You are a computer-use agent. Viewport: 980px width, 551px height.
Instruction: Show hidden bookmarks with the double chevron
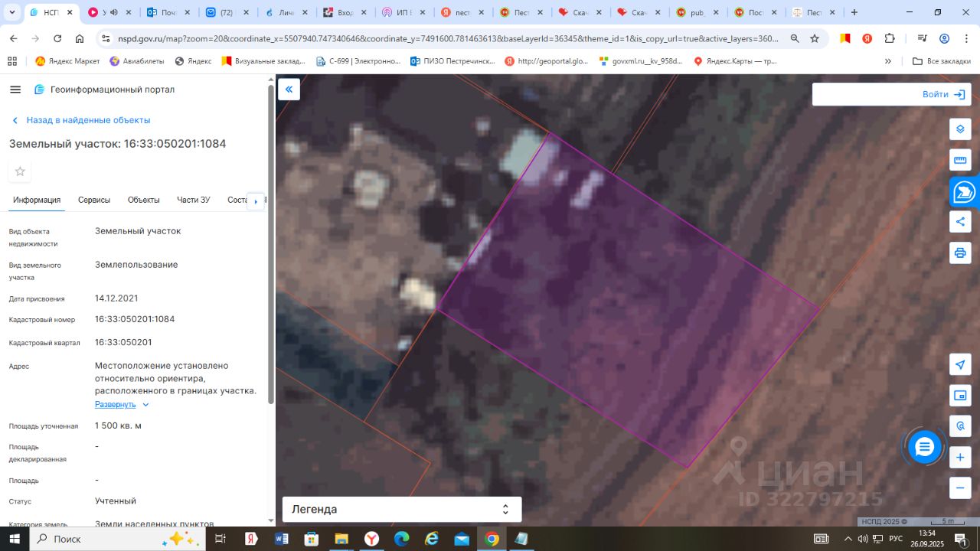click(x=888, y=61)
